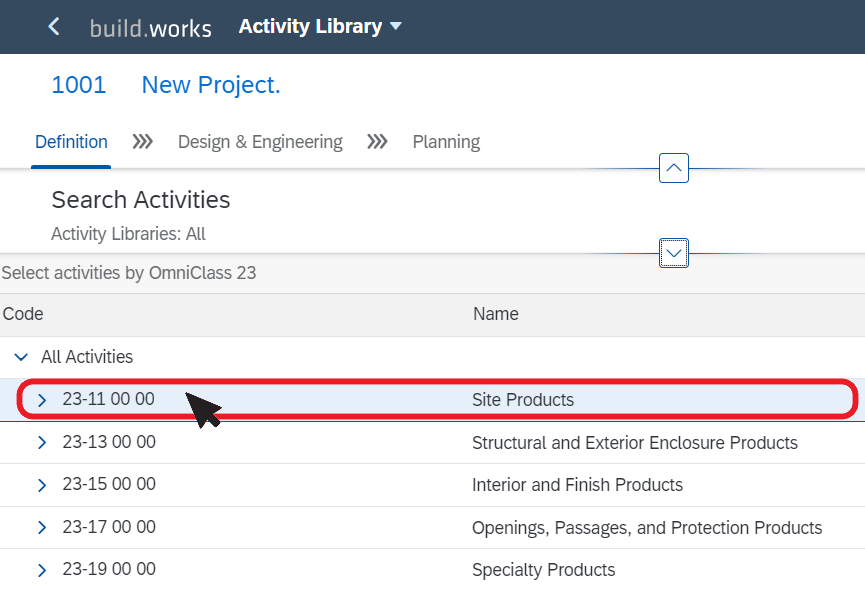Switch to the Definition tab

point(71,142)
